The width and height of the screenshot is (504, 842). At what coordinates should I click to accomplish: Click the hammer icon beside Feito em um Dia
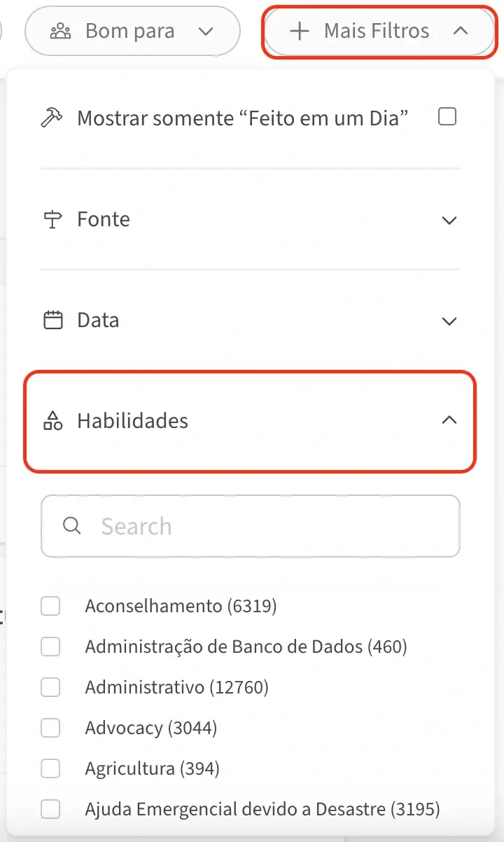(52, 118)
